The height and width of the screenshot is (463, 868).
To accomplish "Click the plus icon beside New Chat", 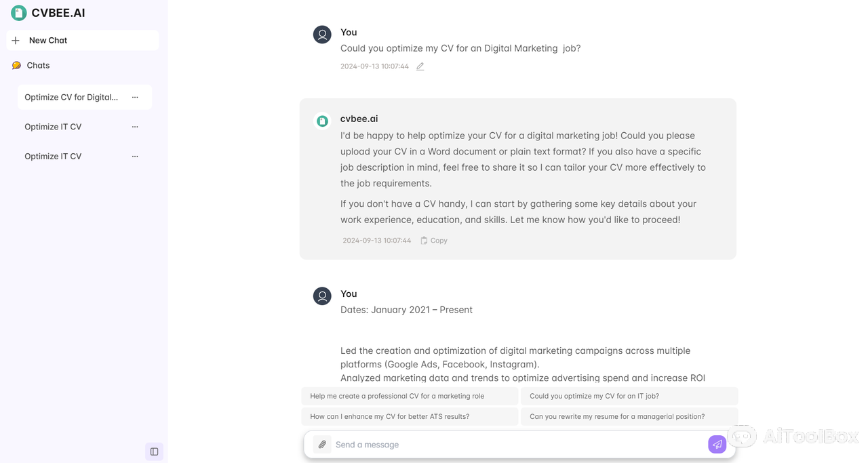I will coord(16,41).
